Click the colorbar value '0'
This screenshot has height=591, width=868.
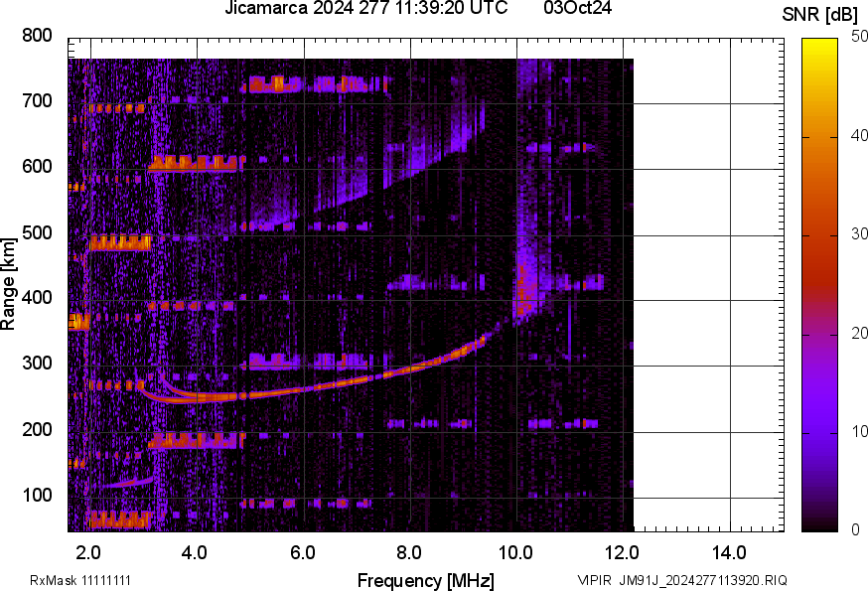click(x=856, y=529)
